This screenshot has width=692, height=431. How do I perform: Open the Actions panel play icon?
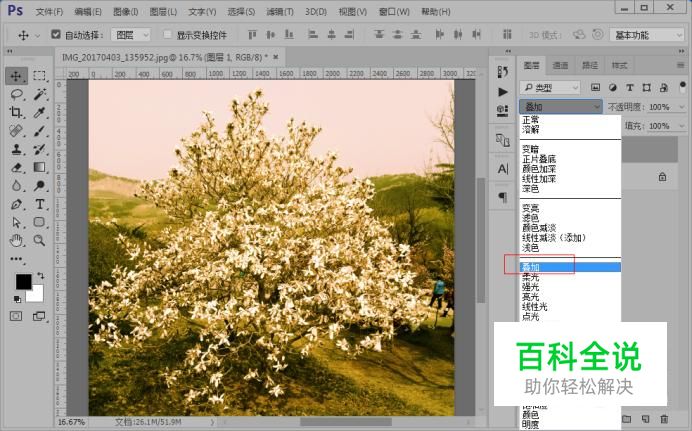(x=502, y=92)
